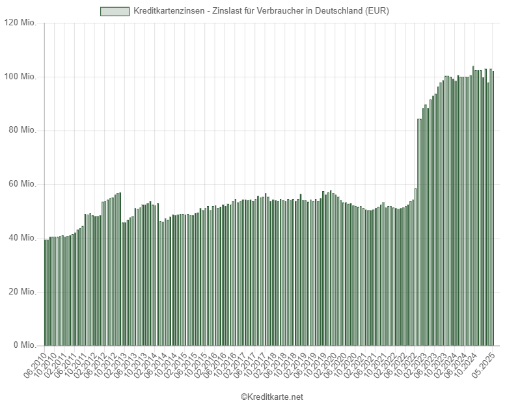
Task: Click the 100 Mio. y-axis label
Action: coord(20,77)
